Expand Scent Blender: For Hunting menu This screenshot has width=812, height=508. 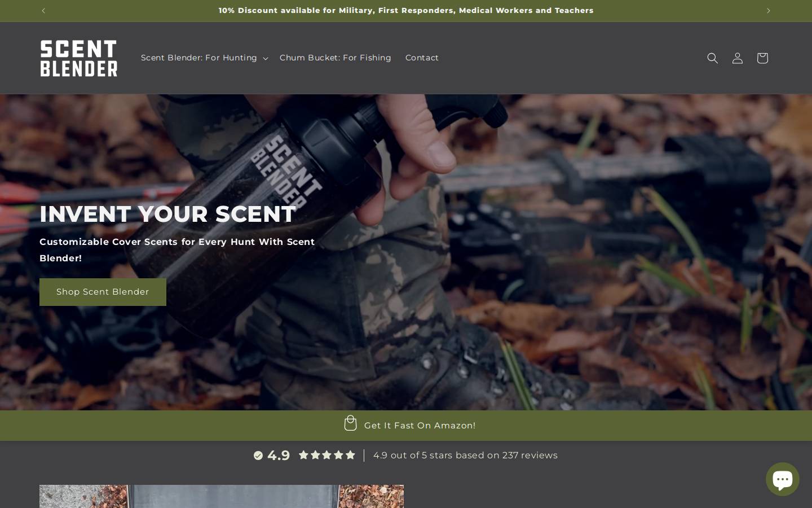[204, 58]
